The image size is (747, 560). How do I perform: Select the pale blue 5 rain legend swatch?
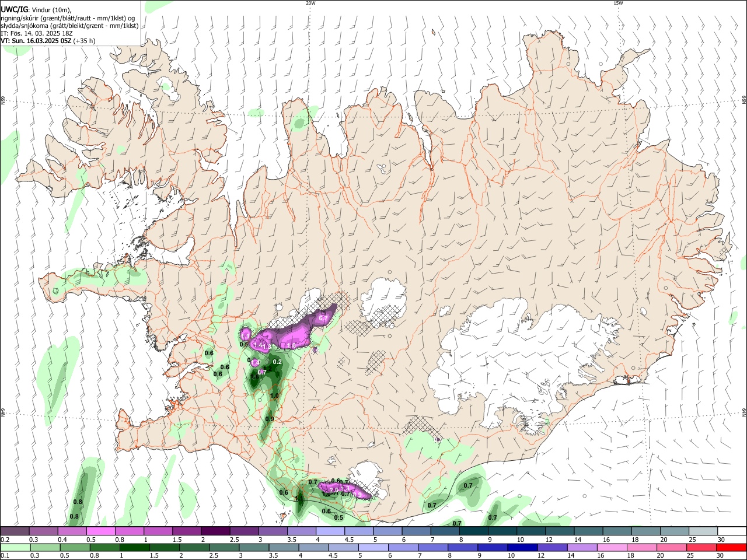coord(373,547)
